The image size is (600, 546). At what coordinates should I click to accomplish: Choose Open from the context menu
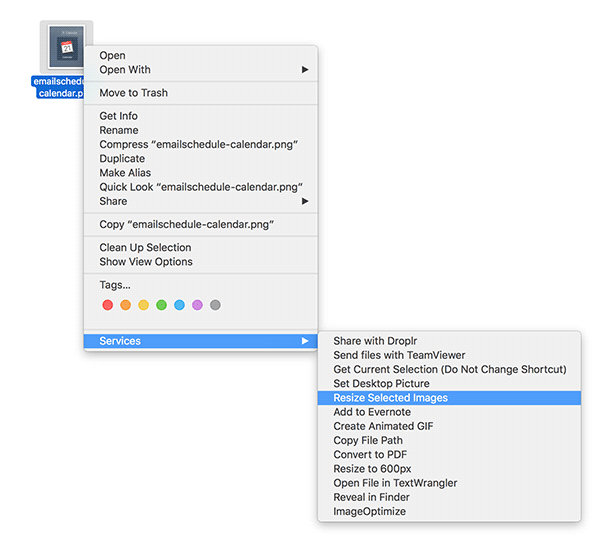201,55
